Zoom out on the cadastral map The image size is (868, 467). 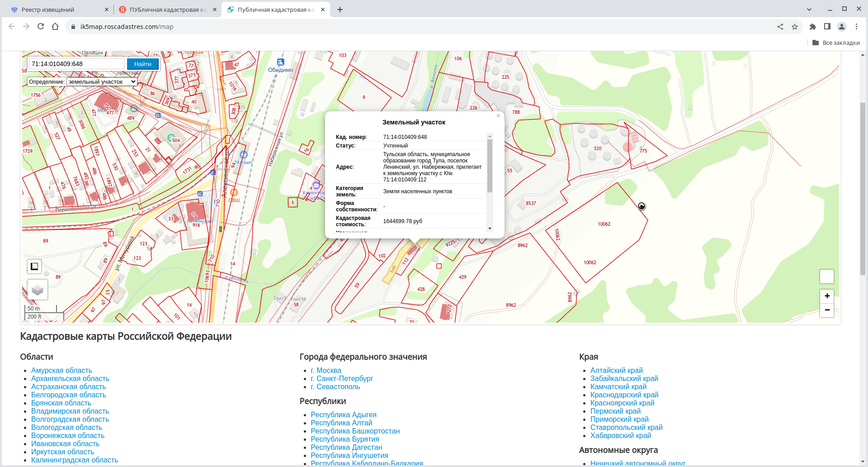pyautogui.click(x=827, y=310)
